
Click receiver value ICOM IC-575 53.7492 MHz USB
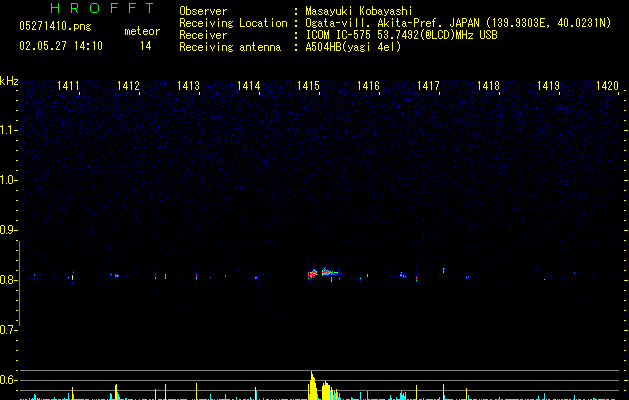point(401,35)
